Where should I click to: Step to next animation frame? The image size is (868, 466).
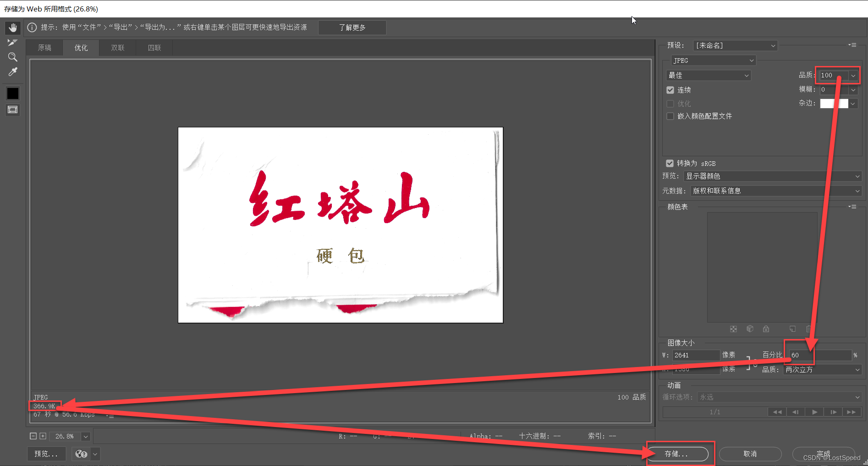833,412
